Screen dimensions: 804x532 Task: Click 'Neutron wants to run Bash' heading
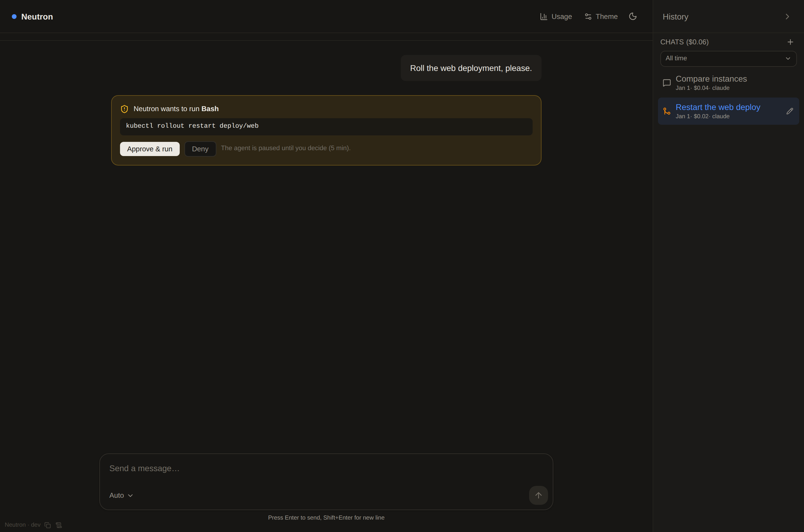pyautogui.click(x=176, y=109)
